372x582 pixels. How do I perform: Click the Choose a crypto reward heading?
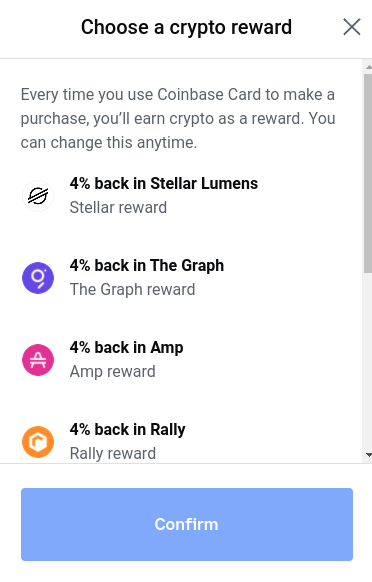coord(186,27)
